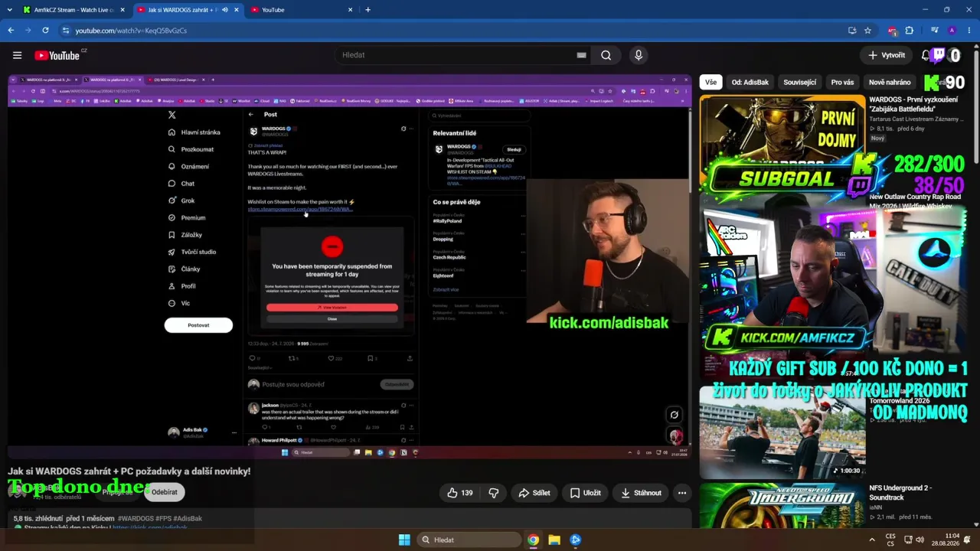
Task: Show hidden system tray icons
Action: (872, 540)
